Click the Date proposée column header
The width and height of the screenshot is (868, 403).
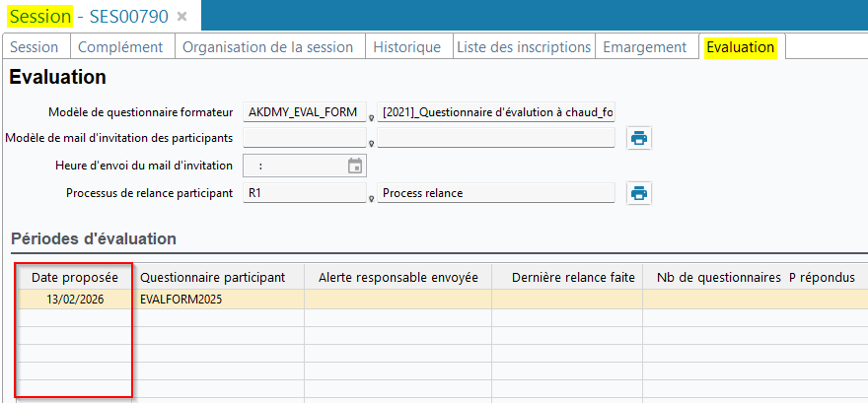tap(75, 278)
